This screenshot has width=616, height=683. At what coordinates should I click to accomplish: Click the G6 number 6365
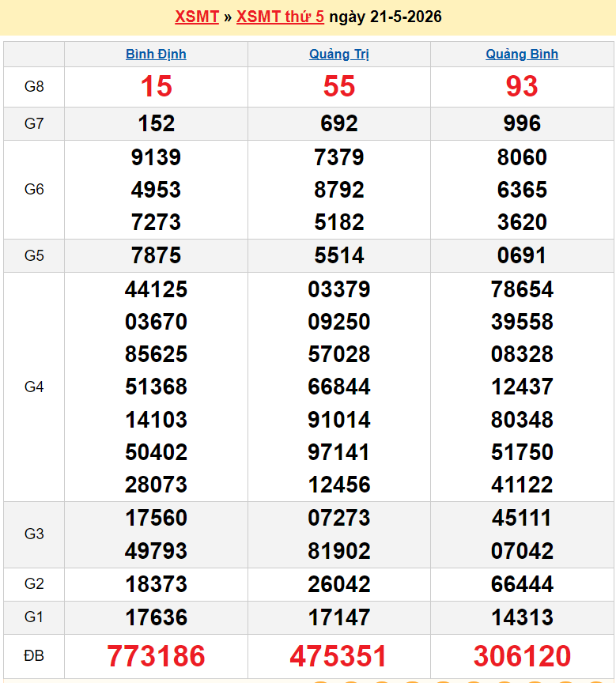click(522, 190)
